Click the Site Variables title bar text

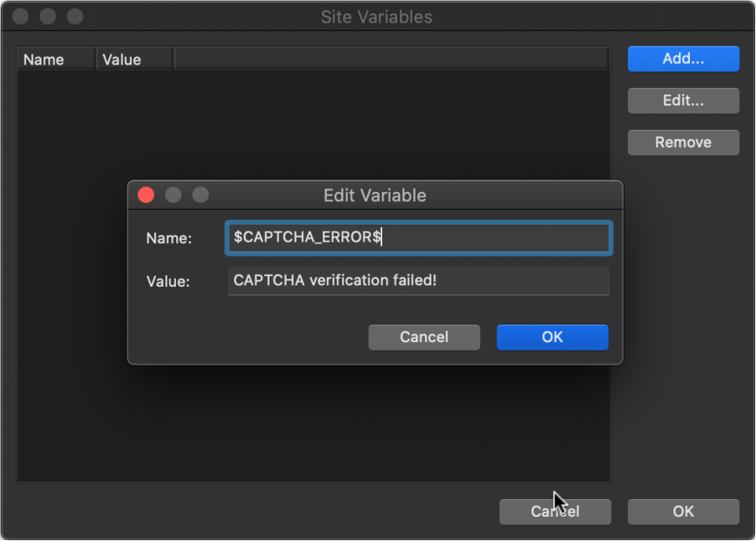click(376, 17)
